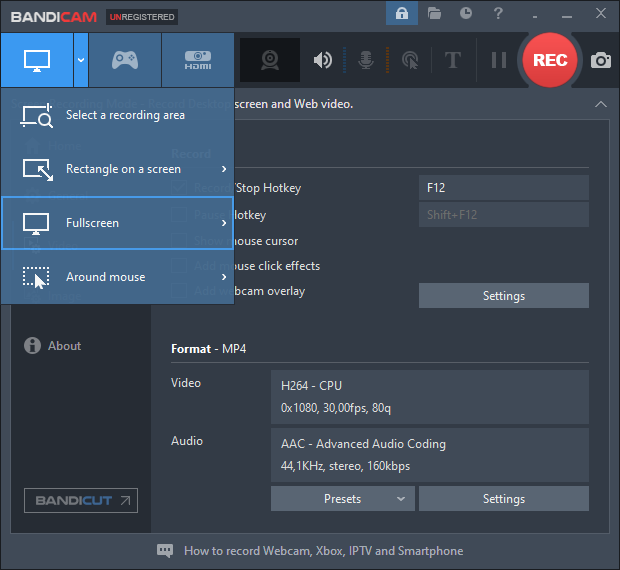
Task: Launch BANDICUT from the sidebar button
Action: tap(81, 501)
